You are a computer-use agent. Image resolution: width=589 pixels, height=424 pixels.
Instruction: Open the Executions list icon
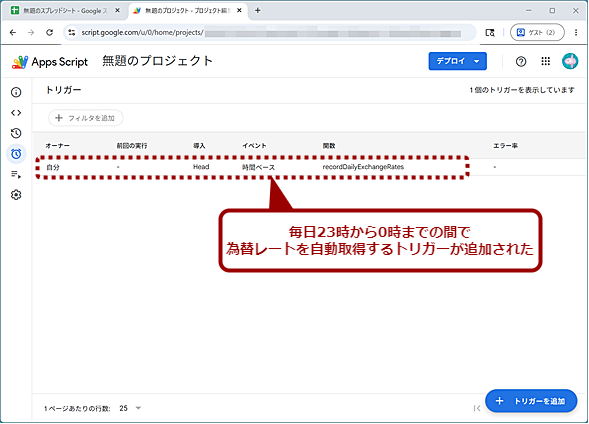pyautogui.click(x=16, y=174)
